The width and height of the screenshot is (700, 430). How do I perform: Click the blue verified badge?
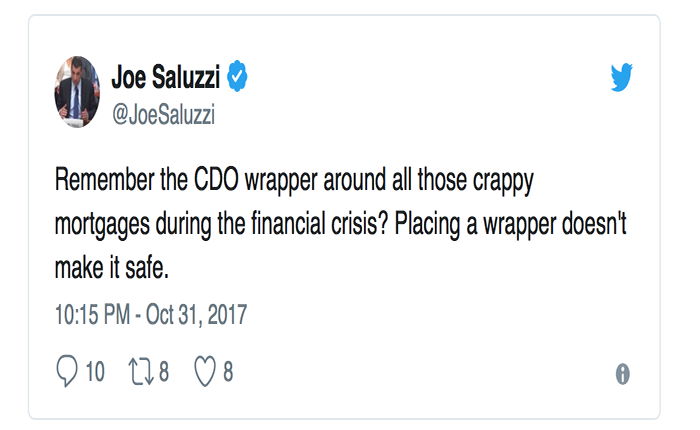pos(237,75)
